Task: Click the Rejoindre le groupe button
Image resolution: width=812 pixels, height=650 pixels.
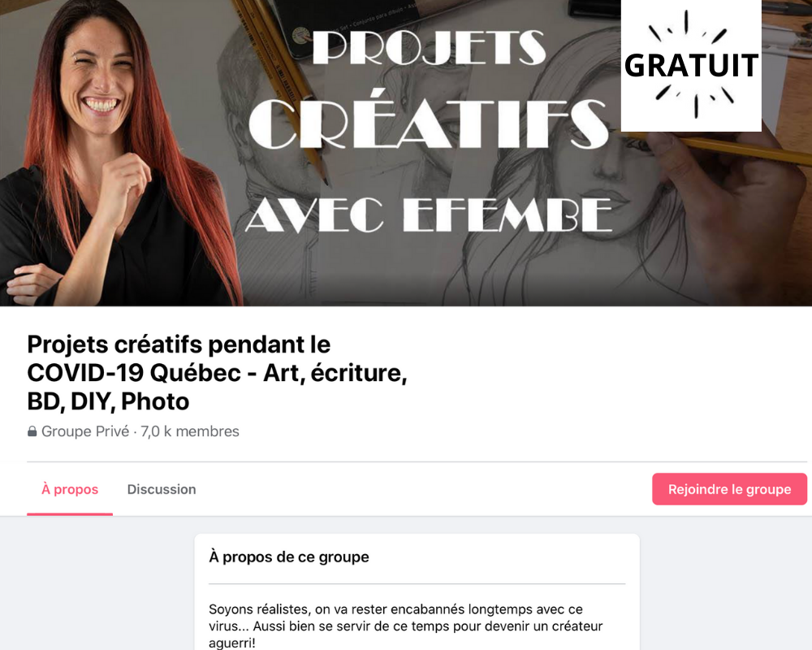Action: [729, 489]
